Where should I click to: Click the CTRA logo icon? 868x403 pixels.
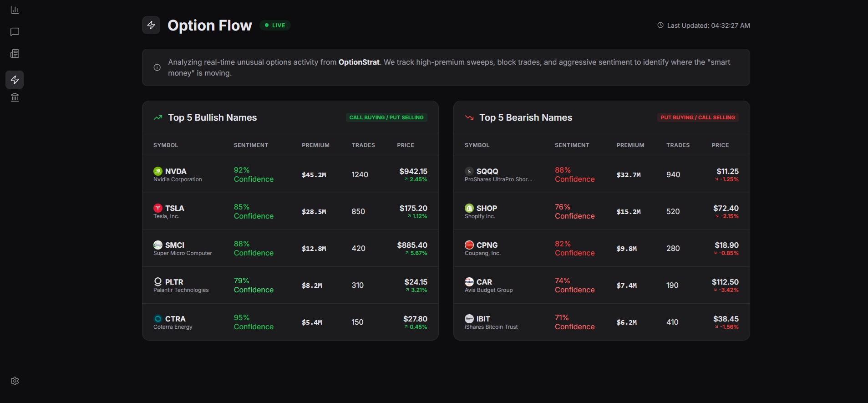coord(158,319)
